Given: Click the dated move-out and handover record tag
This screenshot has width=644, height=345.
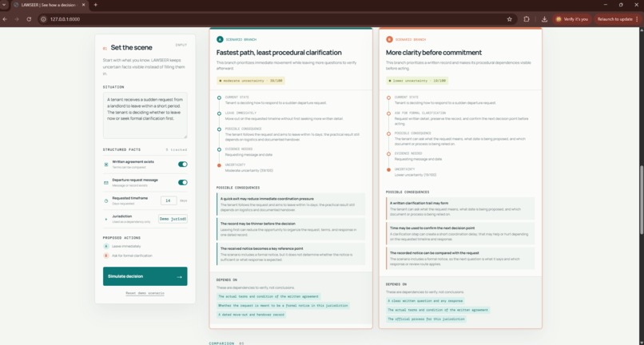Looking at the screenshot, I should tap(251, 315).
